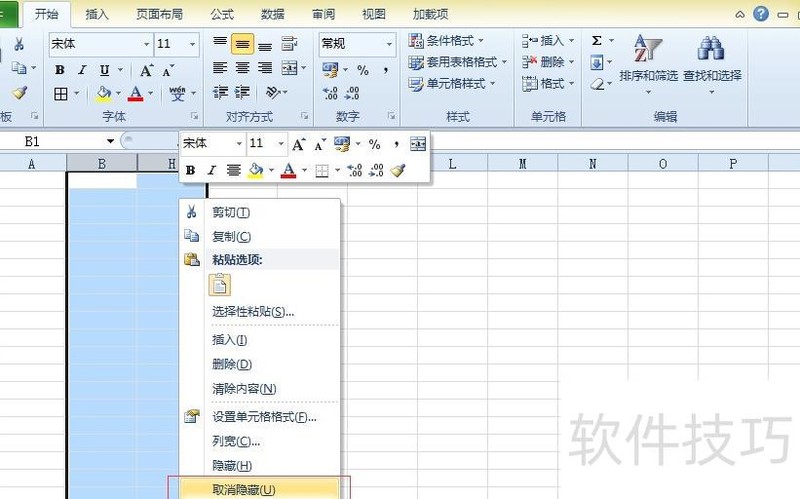The height and width of the screenshot is (499, 800).
Task: Click decrease indent icon
Action: click(x=220, y=92)
